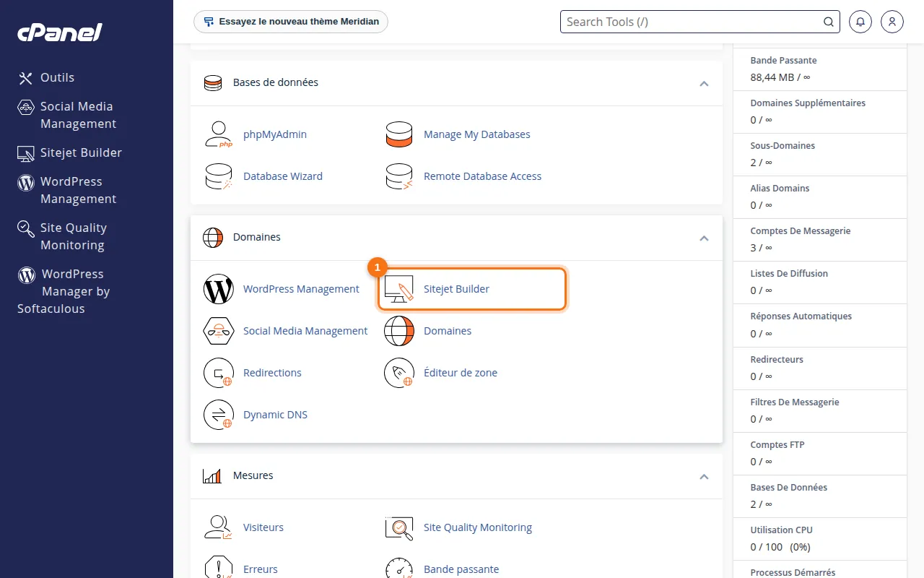Open the Database Wizard link
Screen dimensions: 924x578
pos(283,176)
